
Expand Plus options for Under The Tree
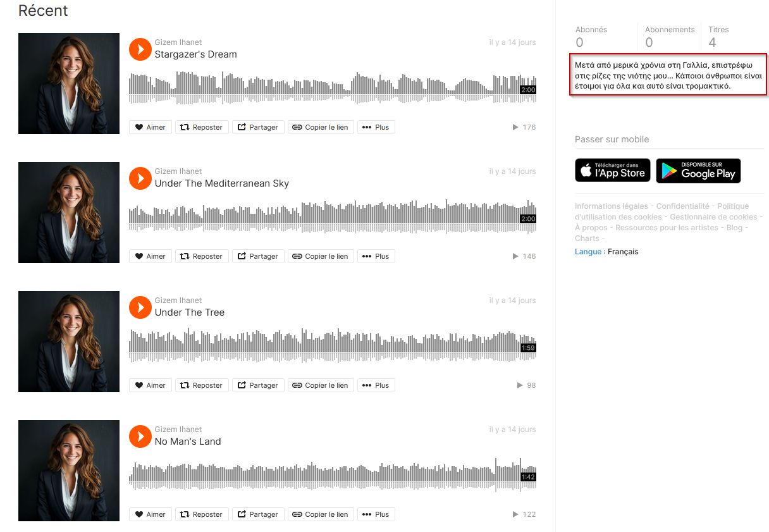(376, 385)
